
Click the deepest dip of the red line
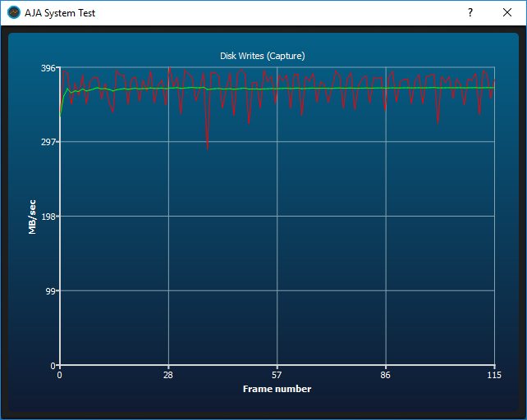point(208,148)
